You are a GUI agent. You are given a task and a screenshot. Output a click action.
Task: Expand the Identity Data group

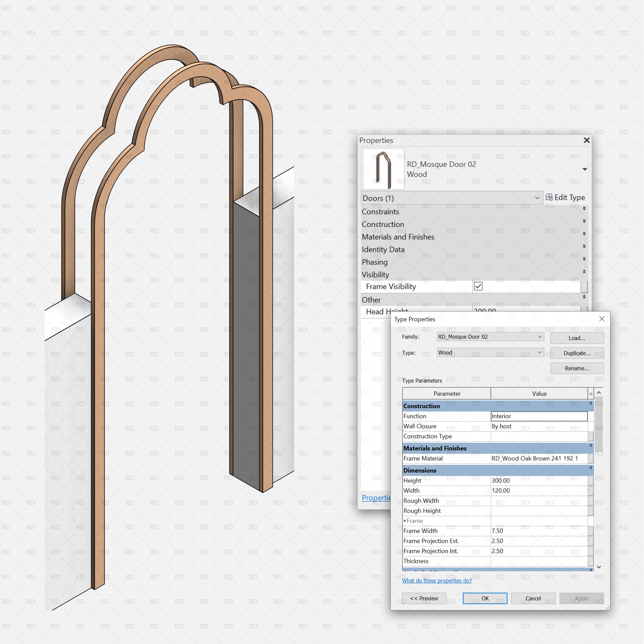click(x=584, y=246)
